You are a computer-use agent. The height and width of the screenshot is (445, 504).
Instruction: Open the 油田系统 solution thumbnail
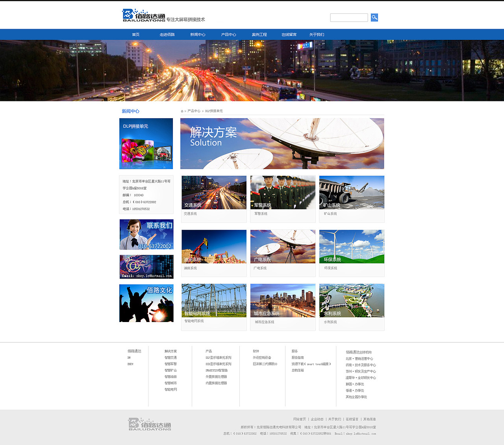pos(214,247)
